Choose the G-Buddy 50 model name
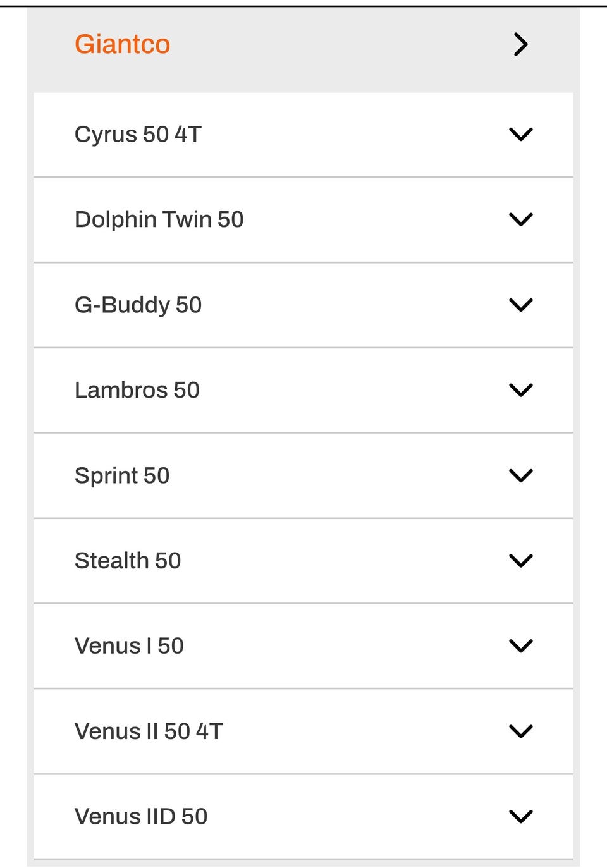 pos(138,305)
